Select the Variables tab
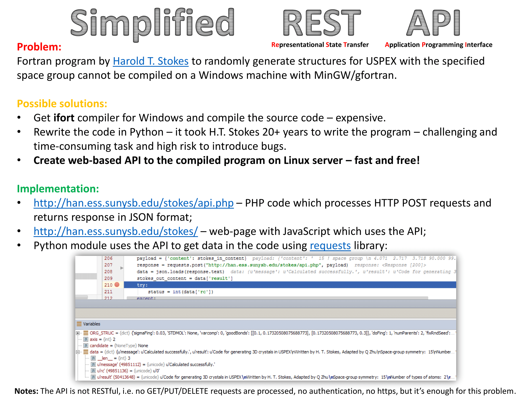 92,324
